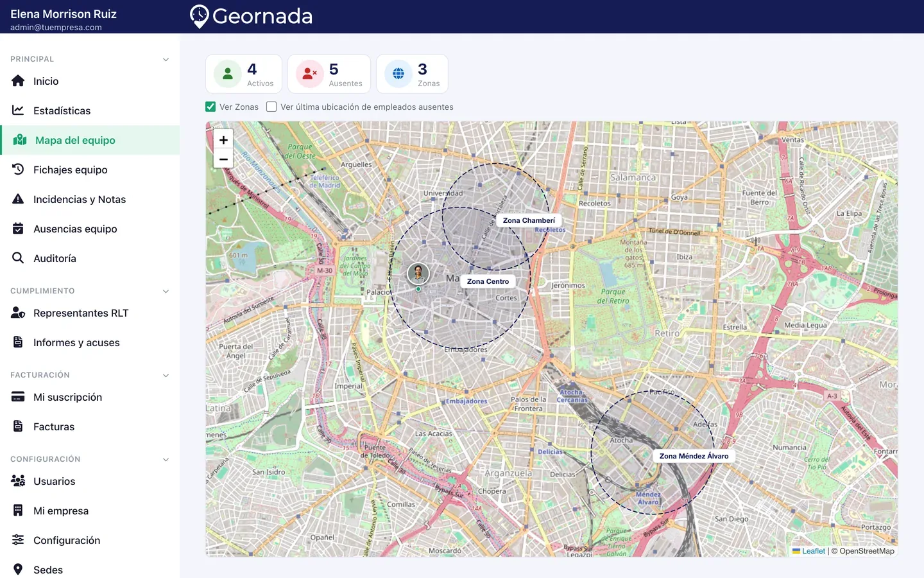Click the Mapa del equipo map icon
The height and width of the screenshot is (578, 924).
(x=20, y=140)
